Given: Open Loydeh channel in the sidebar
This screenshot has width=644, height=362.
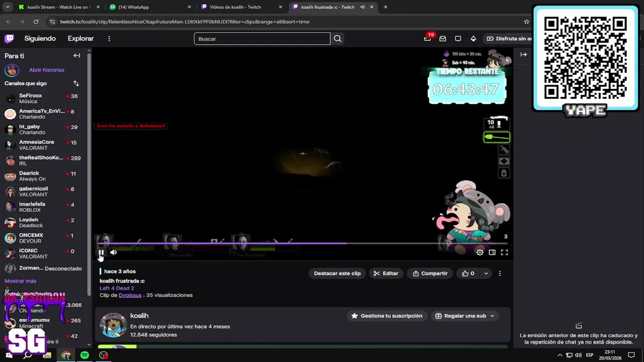Looking at the screenshot, I should (x=44, y=223).
